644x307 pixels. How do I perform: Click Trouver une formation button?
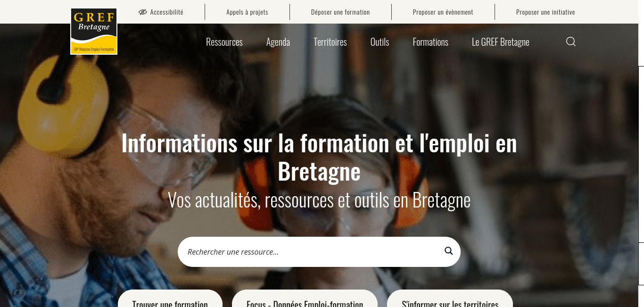point(170,300)
